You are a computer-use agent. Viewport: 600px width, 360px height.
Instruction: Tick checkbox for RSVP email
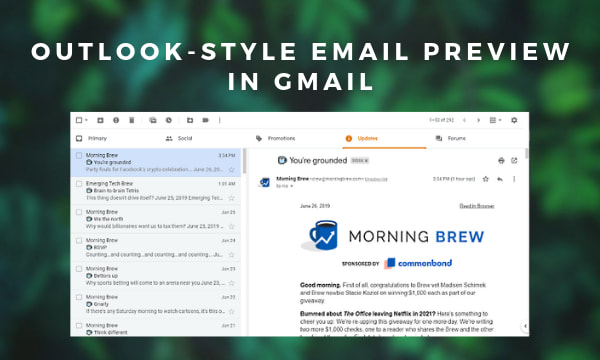tap(79, 240)
